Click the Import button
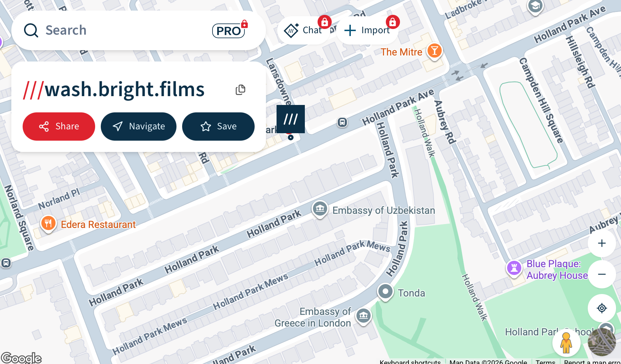Image resolution: width=621 pixels, height=364 pixels. click(367, 30)
